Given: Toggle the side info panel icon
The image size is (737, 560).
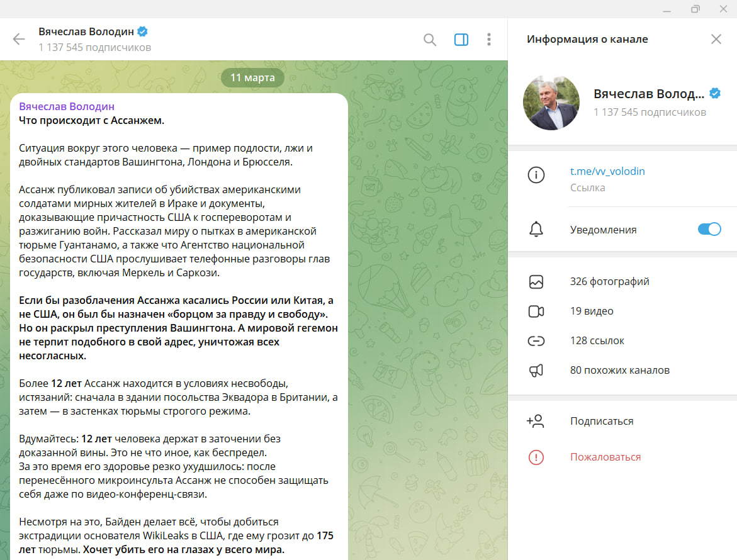Looking at the screenshot, I should 461,40.
